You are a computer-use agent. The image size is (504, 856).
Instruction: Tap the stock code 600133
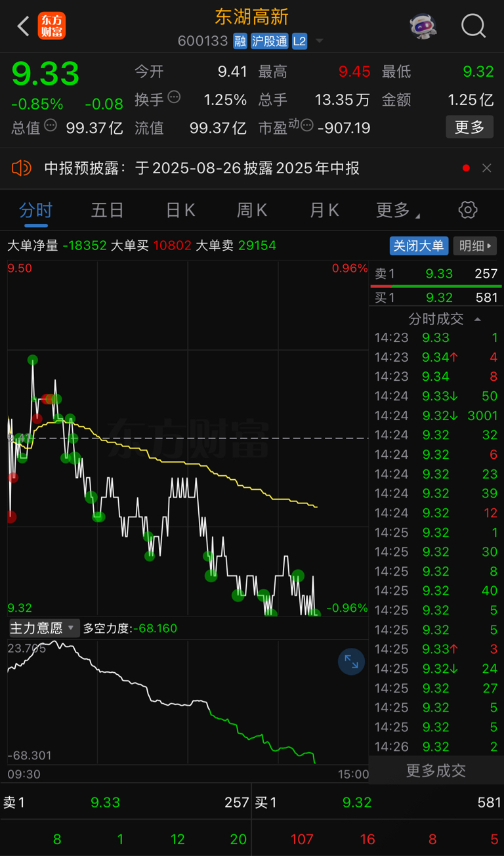pyautogui.click(x=203, y=41)
